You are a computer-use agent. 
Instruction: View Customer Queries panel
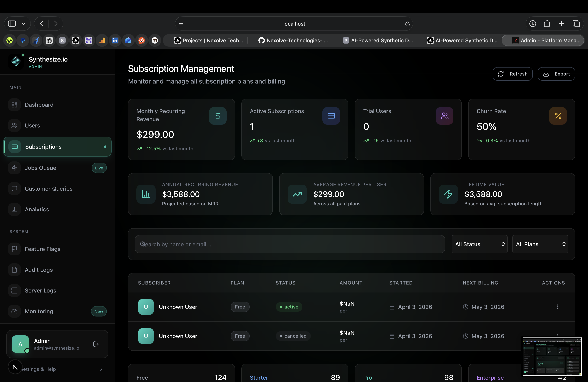(x=48, y=189)
